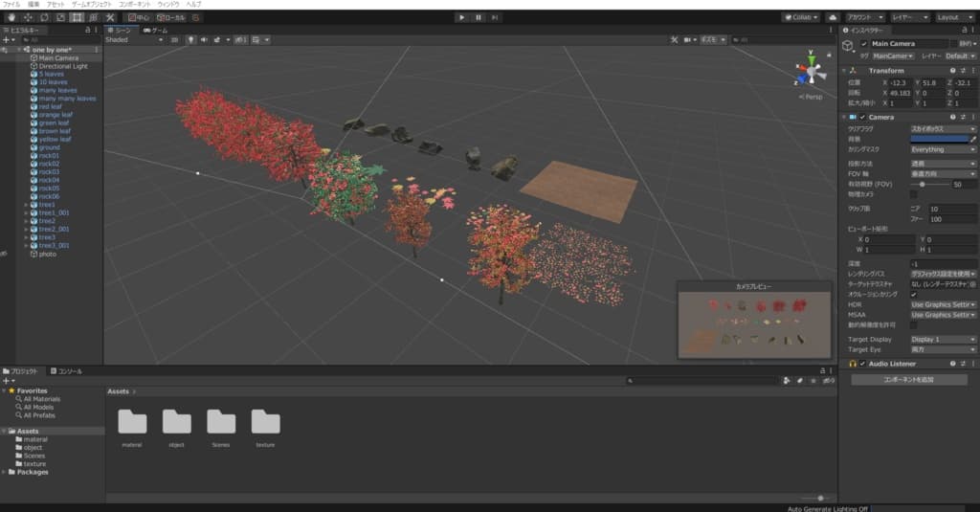
Task: Toggle scene lighting bulb icon
Action: click(190, 40)
